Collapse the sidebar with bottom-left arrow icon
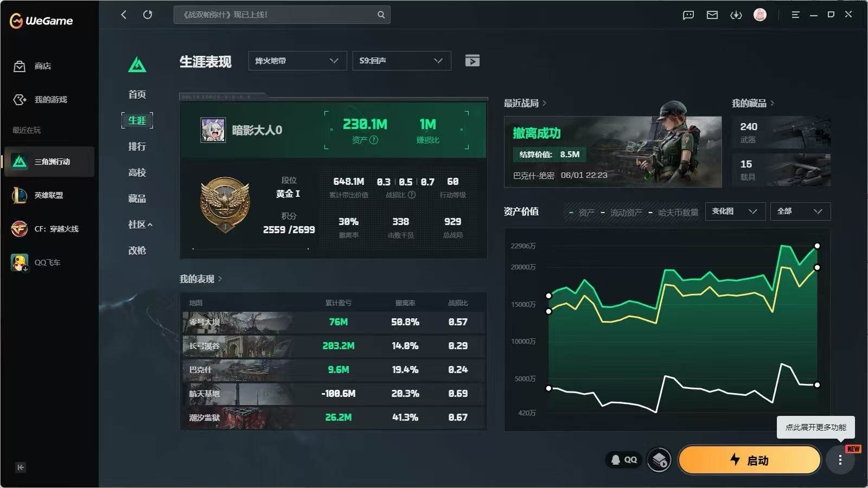868x488 pixels. click(21, 467)
